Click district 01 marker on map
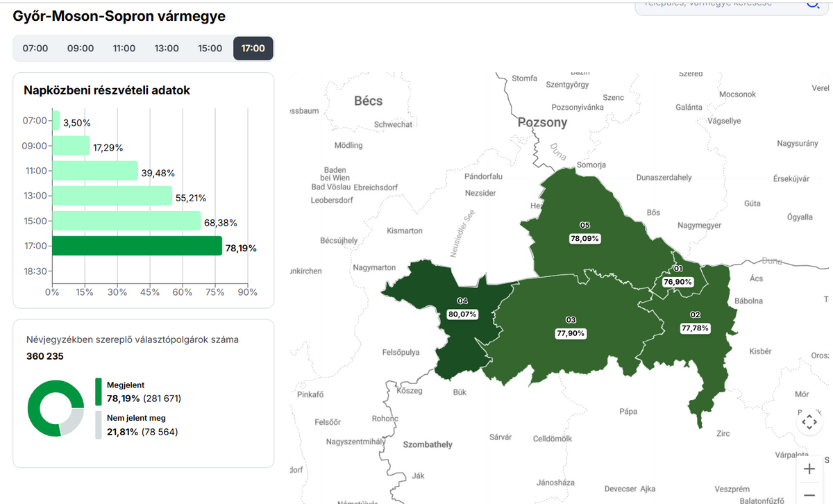The height and width of the screenshot is (504, 833). (x=678, y=269)
